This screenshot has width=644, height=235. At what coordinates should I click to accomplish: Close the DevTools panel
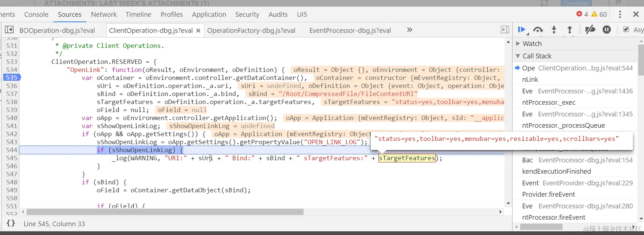coord(636,14)
